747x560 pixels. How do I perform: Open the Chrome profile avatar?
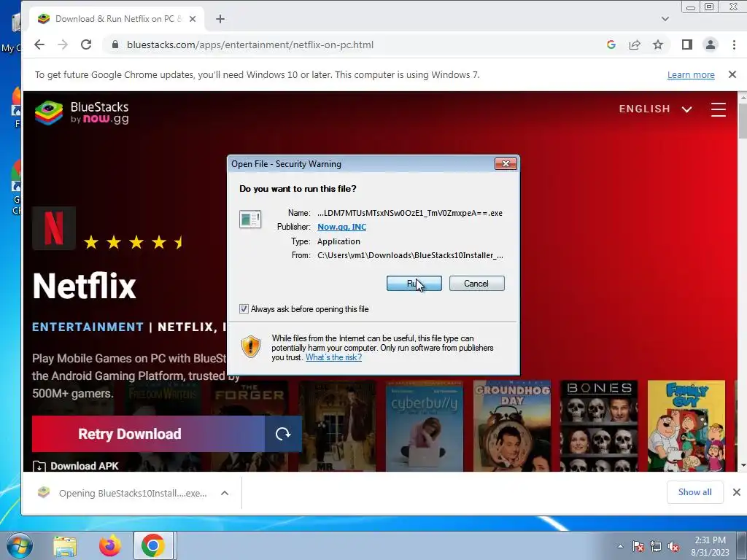tap(711, 44)
